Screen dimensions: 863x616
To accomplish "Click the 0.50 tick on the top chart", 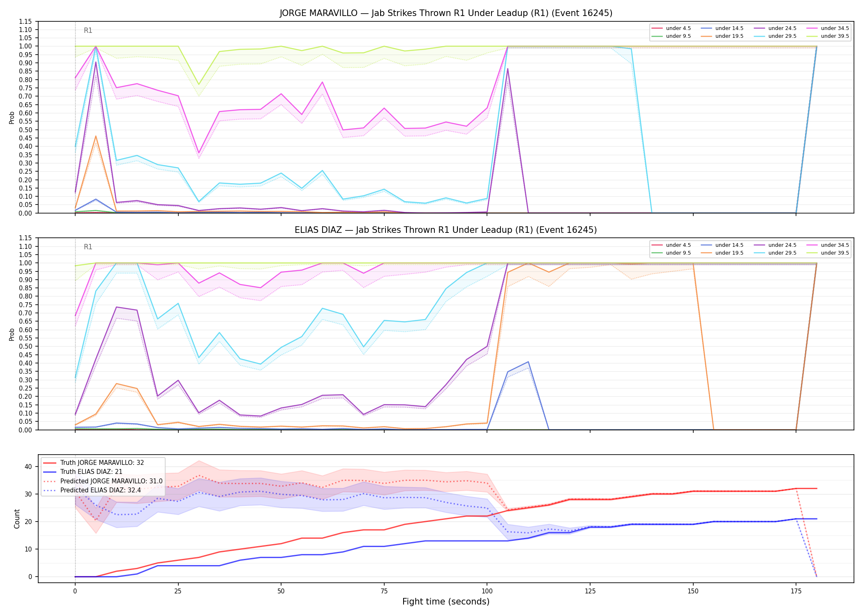I will pyautogui.click(x=26, y=130).
